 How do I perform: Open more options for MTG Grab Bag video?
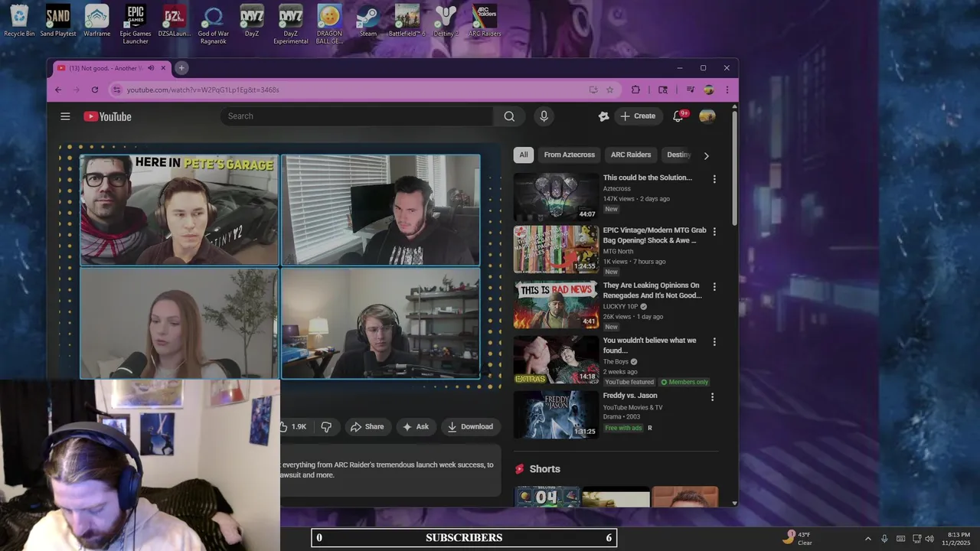point(714,231)
